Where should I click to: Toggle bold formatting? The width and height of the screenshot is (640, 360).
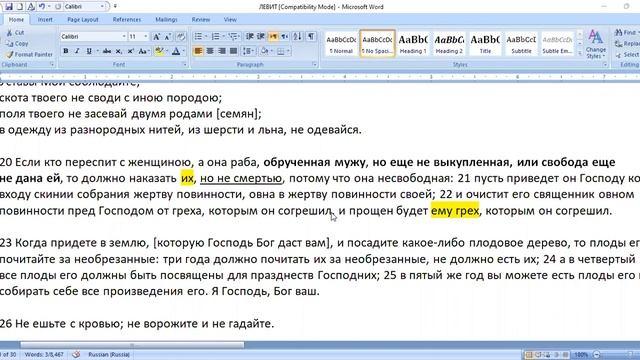[66, 51]
